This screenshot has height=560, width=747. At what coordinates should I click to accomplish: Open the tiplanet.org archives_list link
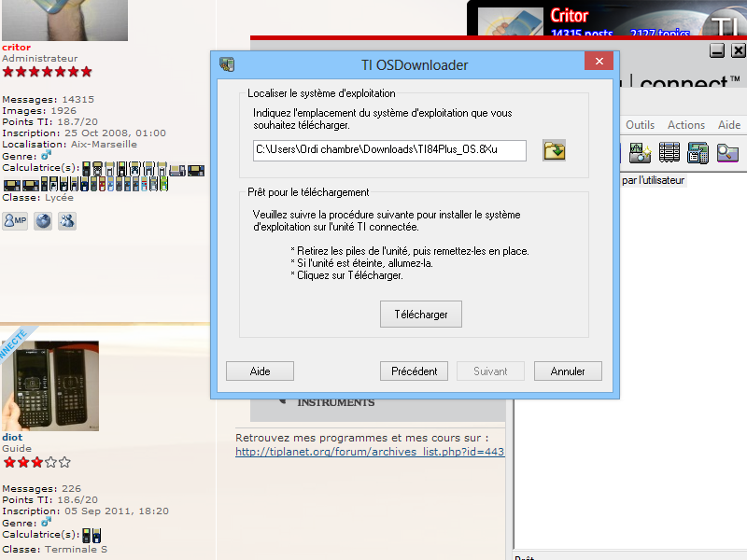[370, 452]
